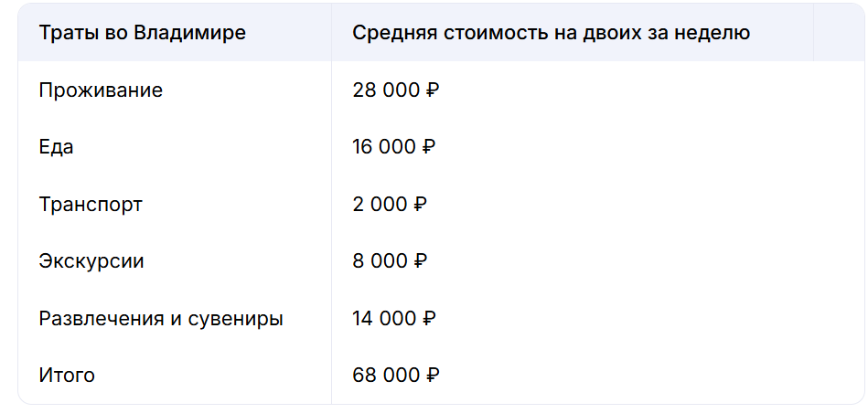This screenshot has width=868, height=413.
Task: Click the ruble sign next to 14 000
Action: [429, 319]
